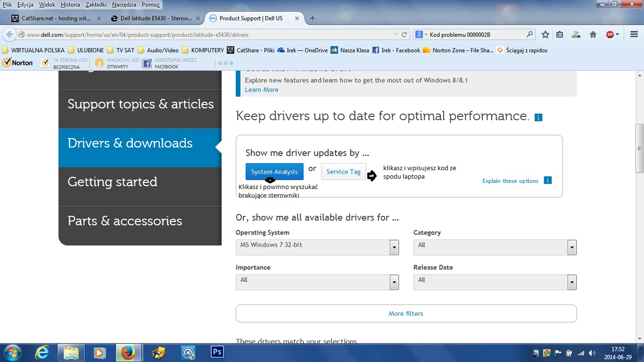Click the Action Center flag icon in tray
This screenshot has height=362, width=644.
(558, 353)
